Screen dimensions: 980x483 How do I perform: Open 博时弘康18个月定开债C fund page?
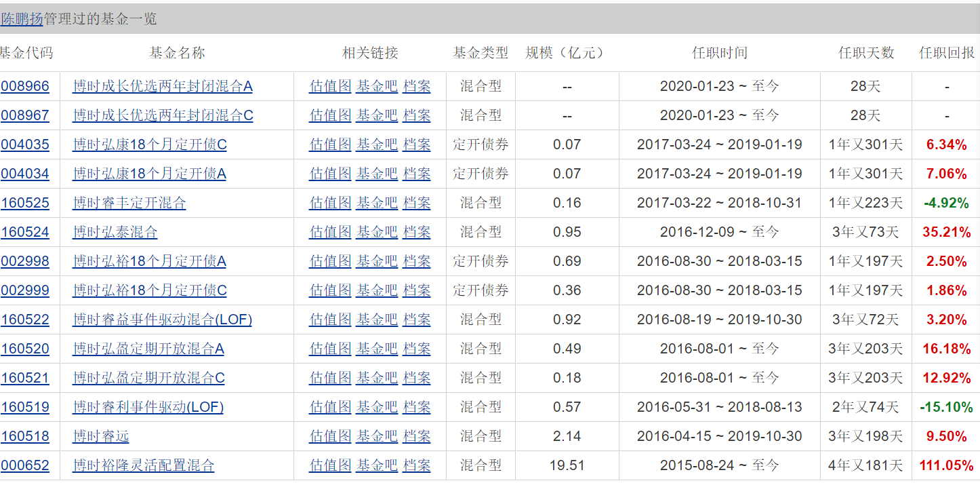click(150, 144)
